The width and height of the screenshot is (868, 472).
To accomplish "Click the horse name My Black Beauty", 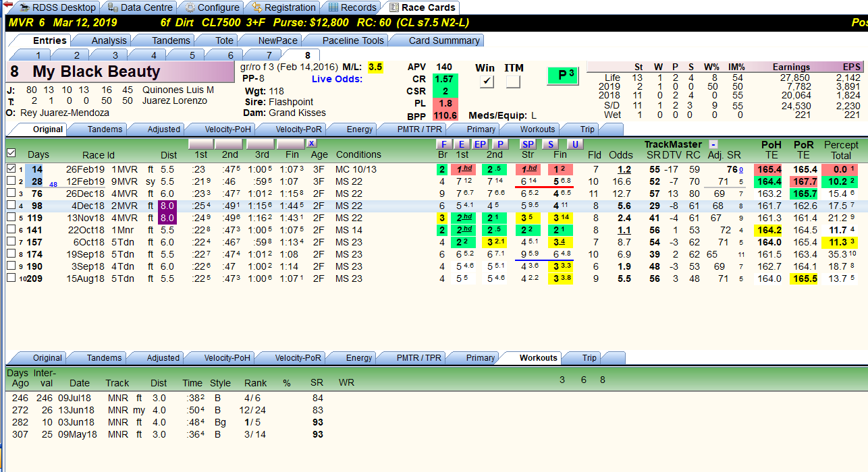I will pos(96,72).
